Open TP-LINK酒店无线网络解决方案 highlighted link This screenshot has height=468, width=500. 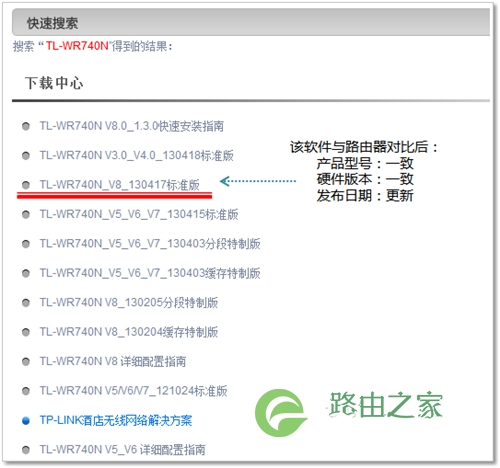116,420
